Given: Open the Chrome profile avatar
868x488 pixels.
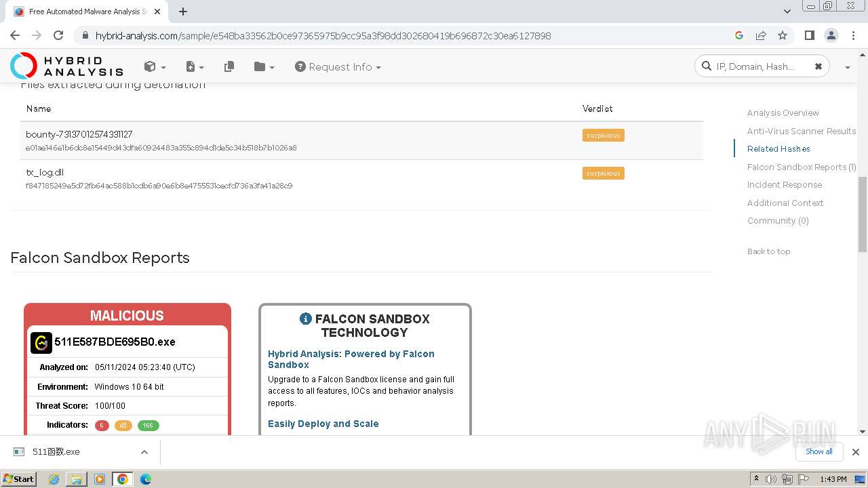Looking at the screenshot, I should 831,35.
